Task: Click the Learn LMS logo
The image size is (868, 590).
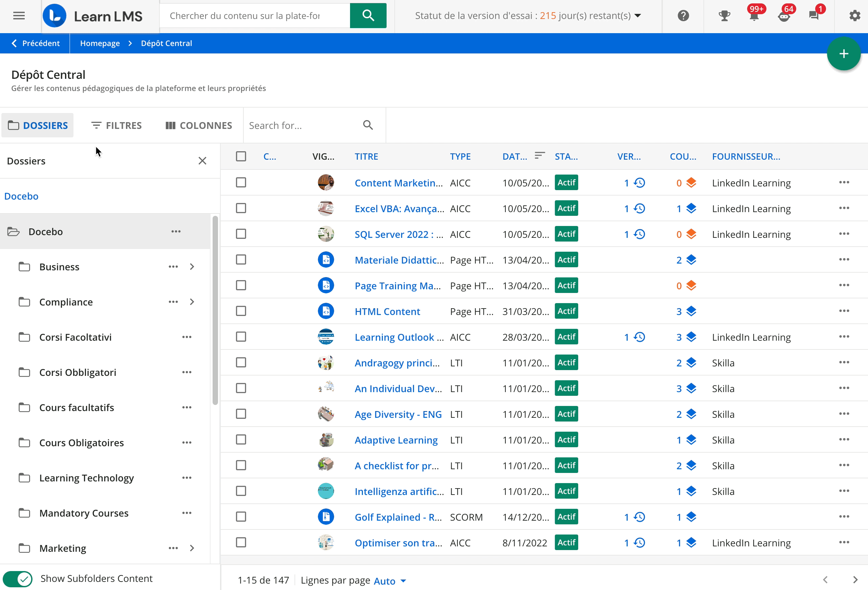Action: (93, 16)
